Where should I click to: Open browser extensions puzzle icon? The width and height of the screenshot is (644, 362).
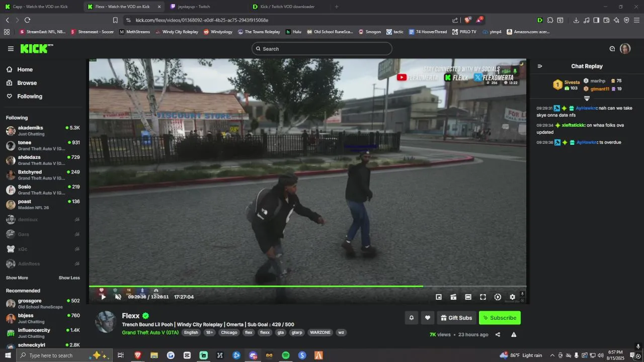click(x=550, y=20)
